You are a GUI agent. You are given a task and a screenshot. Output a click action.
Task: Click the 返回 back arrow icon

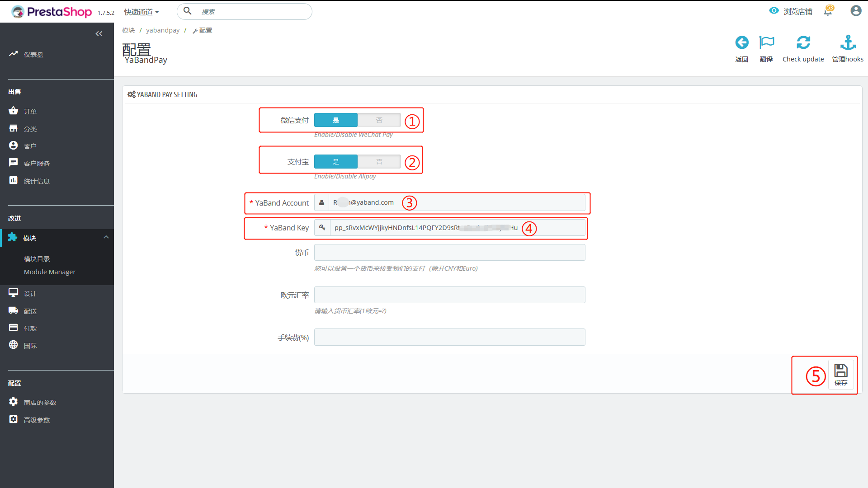[741, 43]
